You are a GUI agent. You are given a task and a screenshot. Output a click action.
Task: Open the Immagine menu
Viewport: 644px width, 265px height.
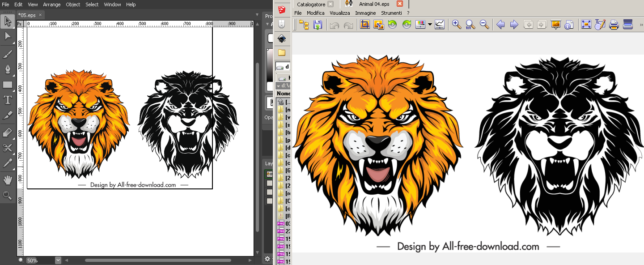coord(365,13)
